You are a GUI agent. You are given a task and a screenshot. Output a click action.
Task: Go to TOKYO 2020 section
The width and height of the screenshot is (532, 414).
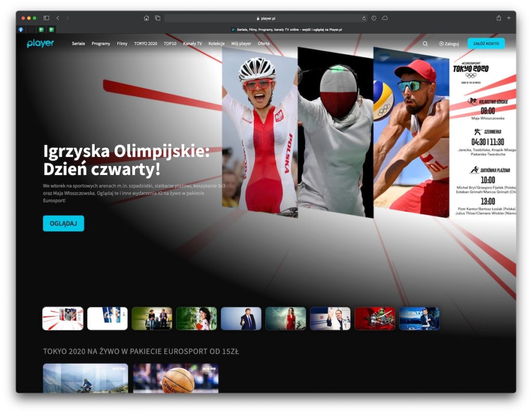pos(145,44)
